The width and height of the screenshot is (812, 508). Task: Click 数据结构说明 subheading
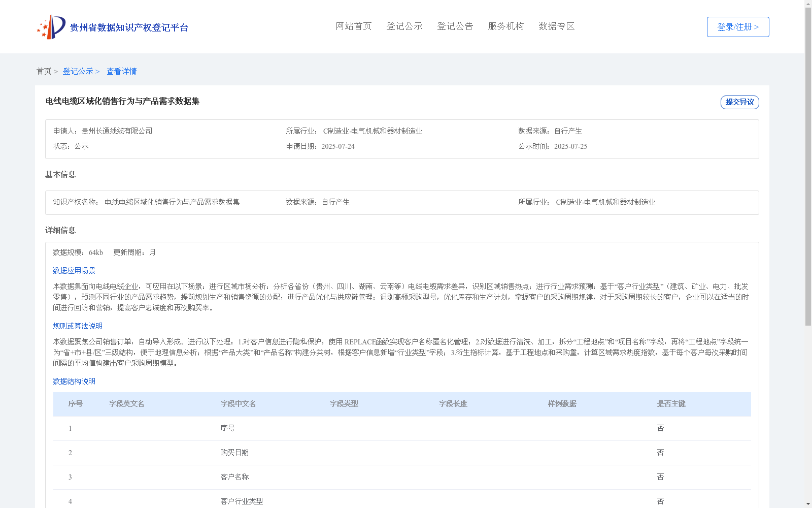(74, 382)
